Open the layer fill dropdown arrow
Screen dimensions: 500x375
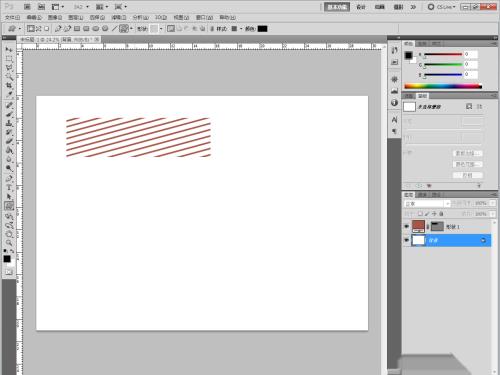tap(493, 214)
